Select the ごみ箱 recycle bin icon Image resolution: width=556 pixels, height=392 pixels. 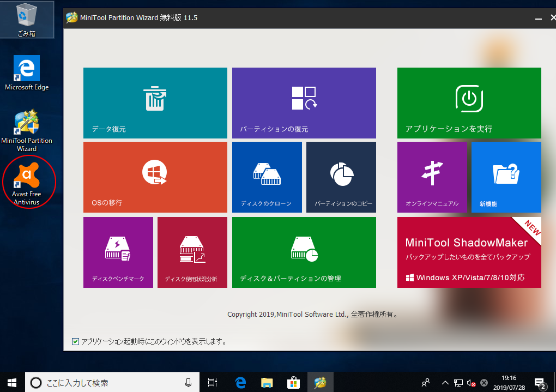click(26, 20)
